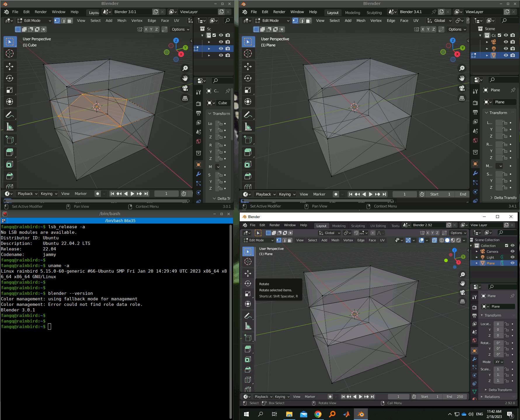Enable edge select mode in Blender 3.0.1 header
Screen dimensions: 520x420
pos(63,20)
